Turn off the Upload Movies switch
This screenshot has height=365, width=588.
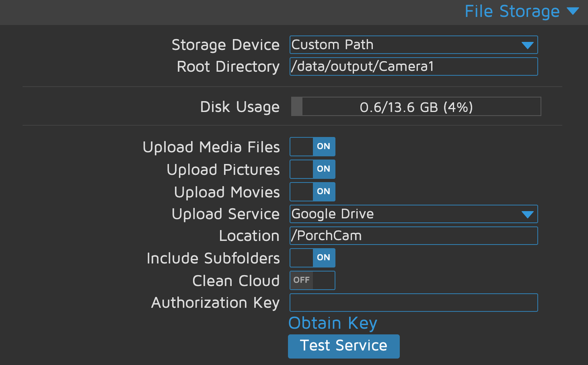tap(313, 191)
